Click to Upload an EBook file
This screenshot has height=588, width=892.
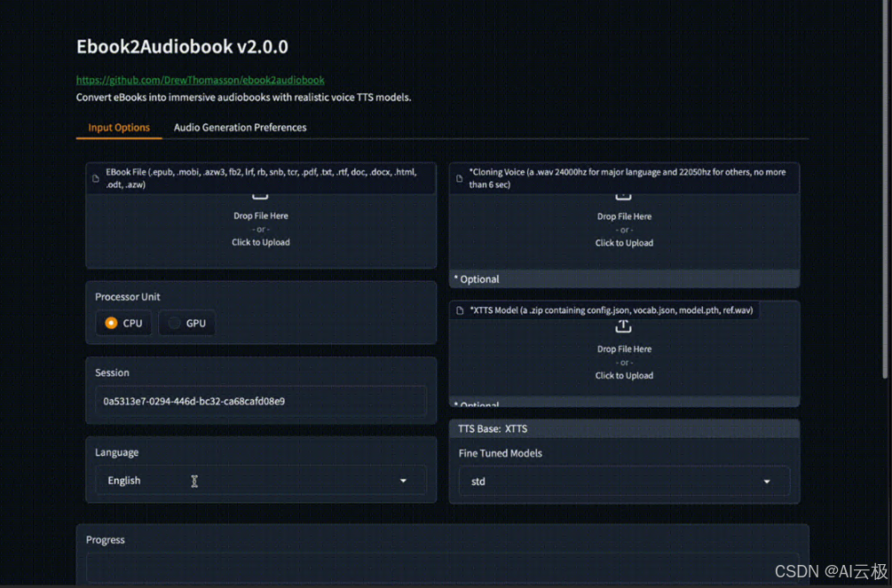[x=261, y=242]
